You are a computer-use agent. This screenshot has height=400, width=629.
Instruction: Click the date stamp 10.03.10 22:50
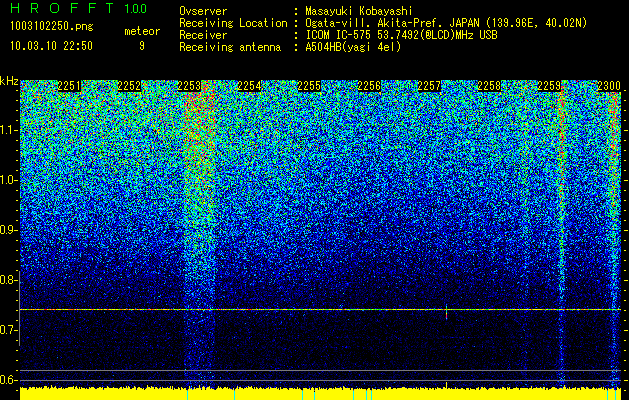pos(51,46)
